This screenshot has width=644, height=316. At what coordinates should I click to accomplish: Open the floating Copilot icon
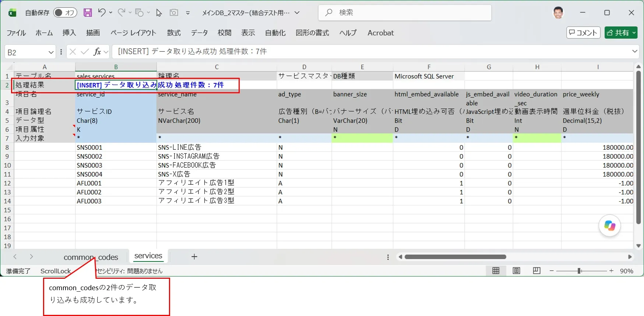(x=609, y=226)
